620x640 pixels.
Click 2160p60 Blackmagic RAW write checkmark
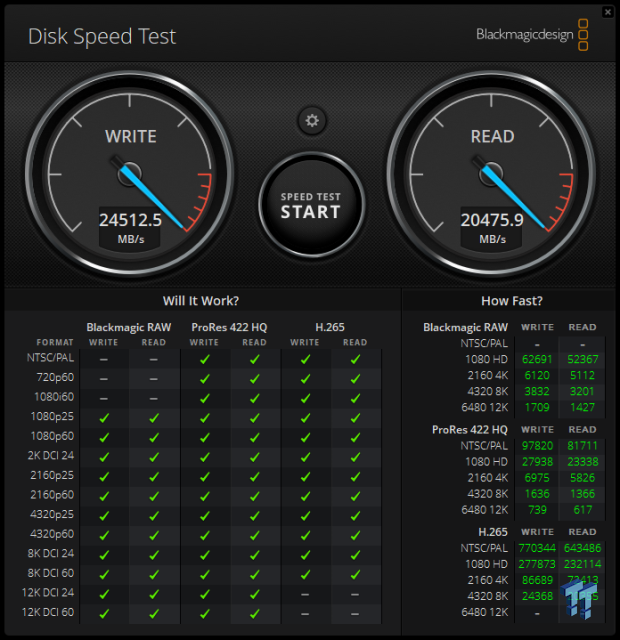(x=104, y=496)
